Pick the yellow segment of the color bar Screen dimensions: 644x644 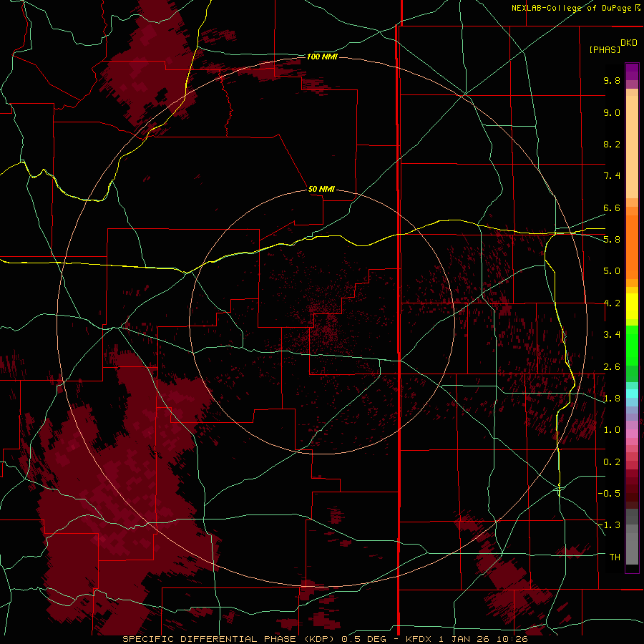click(632, 306)
